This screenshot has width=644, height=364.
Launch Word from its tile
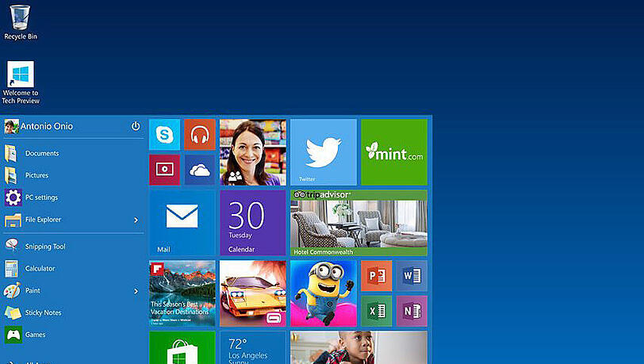point(412,276)
